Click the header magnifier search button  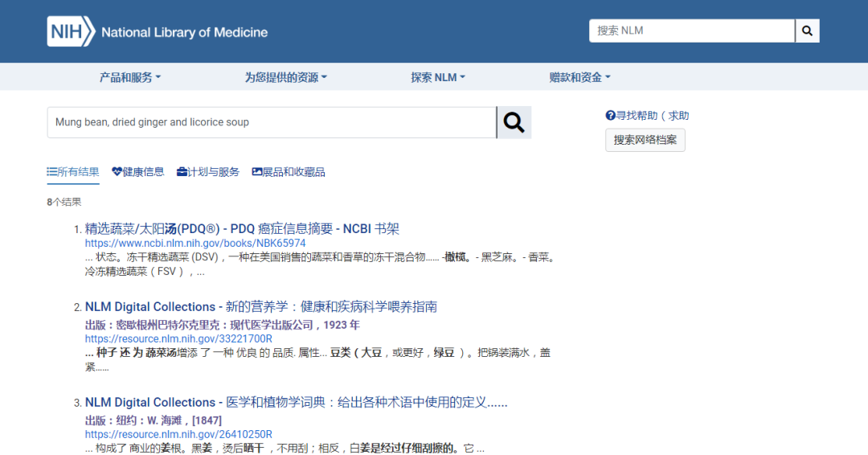pyautogui.click(x=807, y=31)
